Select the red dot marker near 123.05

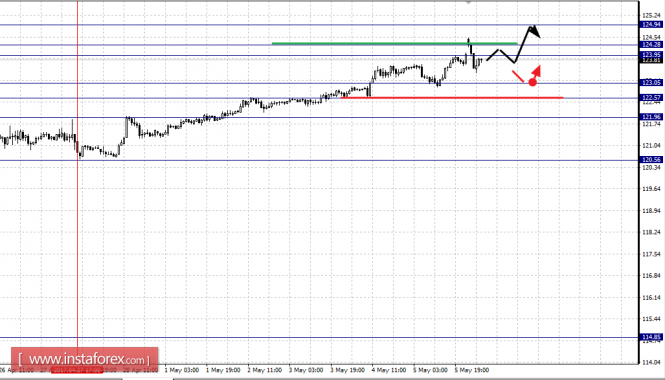(532, 82)
